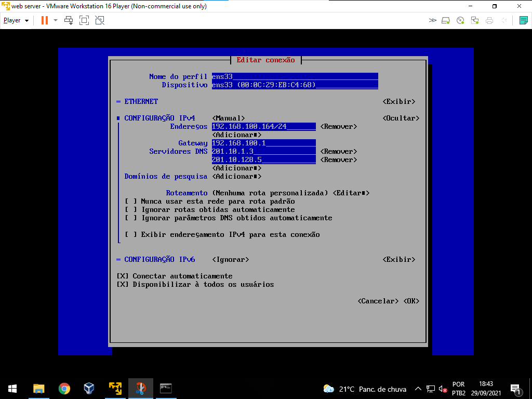This screenshot has width=532, height=399.
Task: Remove the address 192.168.100.164/24
Action: click(x=339, y=127)
